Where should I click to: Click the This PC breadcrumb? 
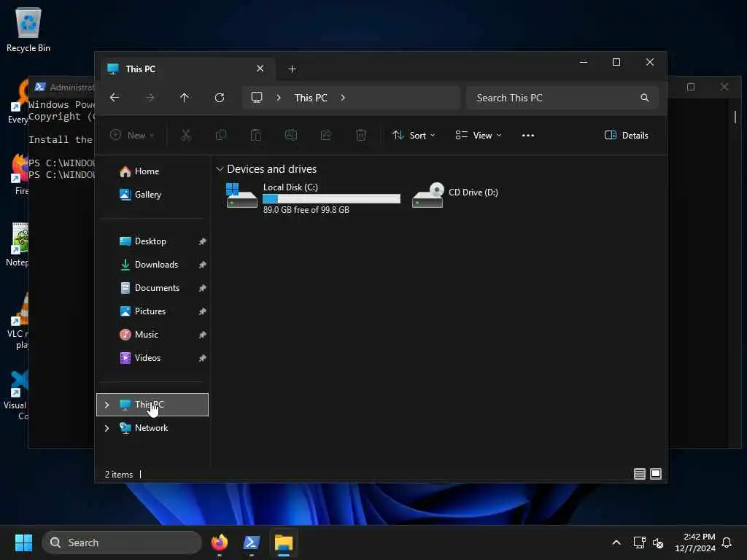coord(311,98)
